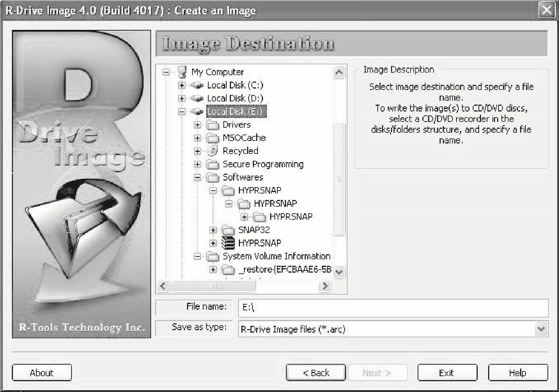559x392 pixels.
Task: Select the Secure Programming folder label
Action: [263, 164]
